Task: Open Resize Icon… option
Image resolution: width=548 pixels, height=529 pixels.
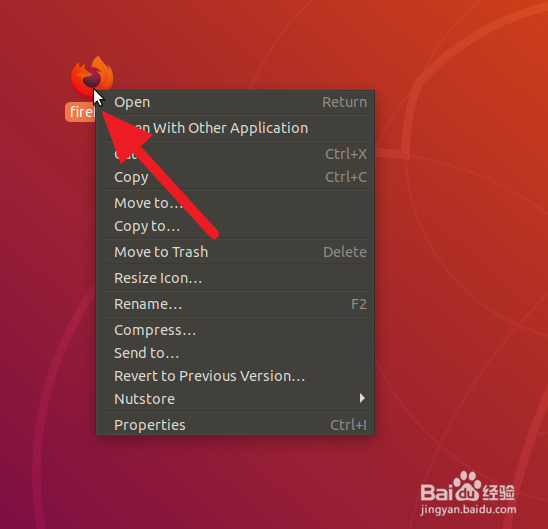Action: point(235,278)
